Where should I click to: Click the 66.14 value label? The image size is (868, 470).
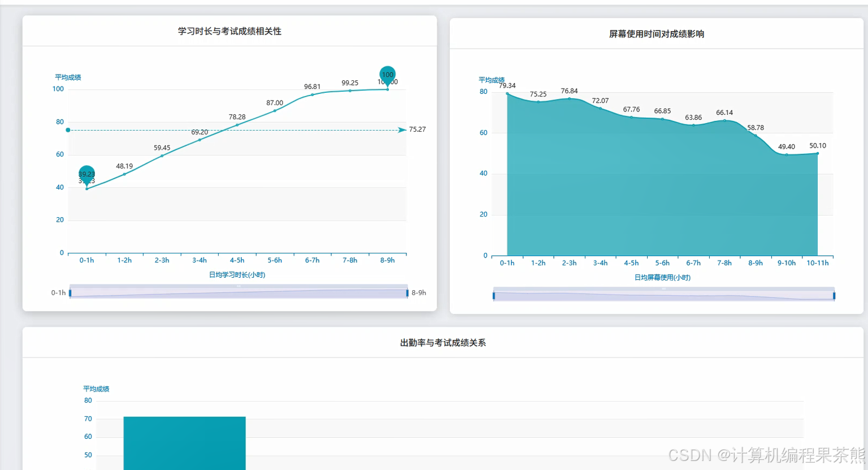tap(724, 113)
